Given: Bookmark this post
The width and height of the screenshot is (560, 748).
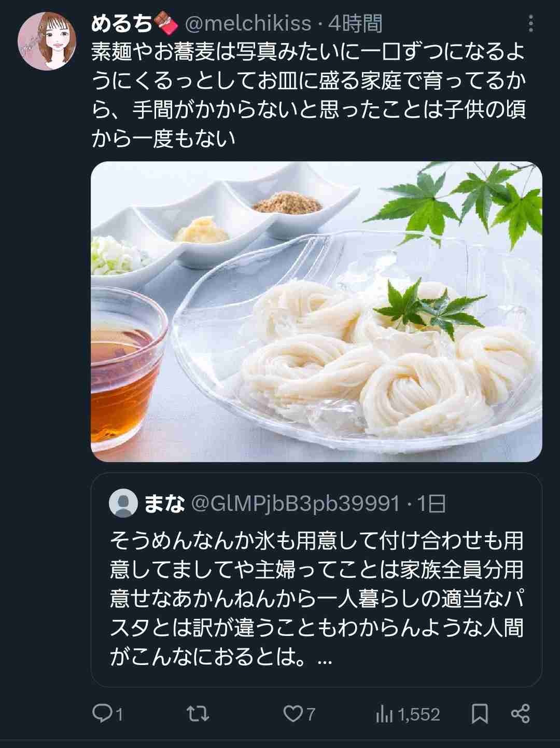Looking at the screenshot, I should 480,714.
